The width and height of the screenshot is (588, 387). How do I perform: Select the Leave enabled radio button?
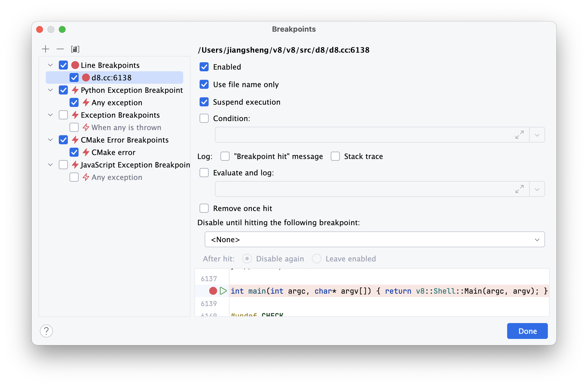[x=317, y=259]
